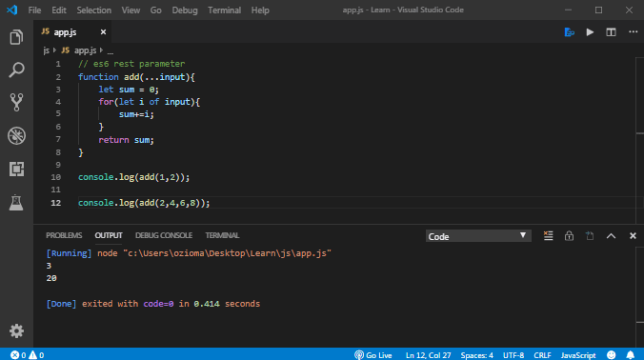644x360 pixels.
Task: Switch to the TERMINAL panel tab
Action: pyautogui.click(x=222, y=235)
